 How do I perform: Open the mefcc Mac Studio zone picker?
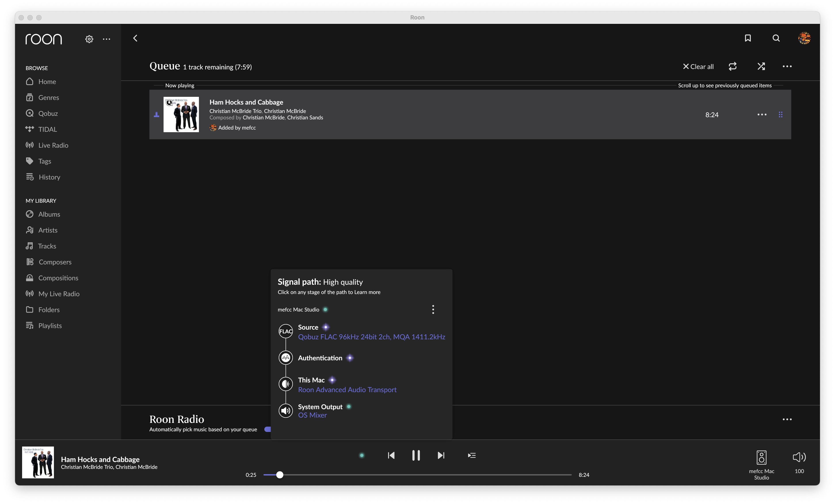click(761, 465)
